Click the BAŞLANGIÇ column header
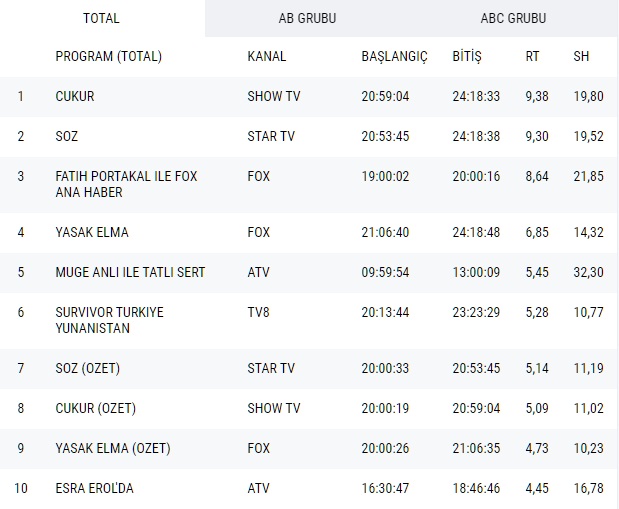 coord(394,56)
